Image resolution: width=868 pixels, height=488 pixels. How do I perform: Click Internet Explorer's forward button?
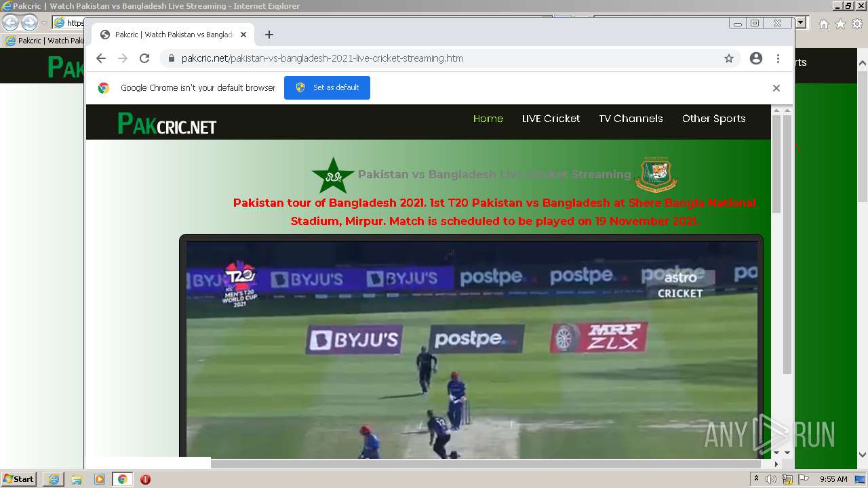pyautogui.click(x=29, y=22)
